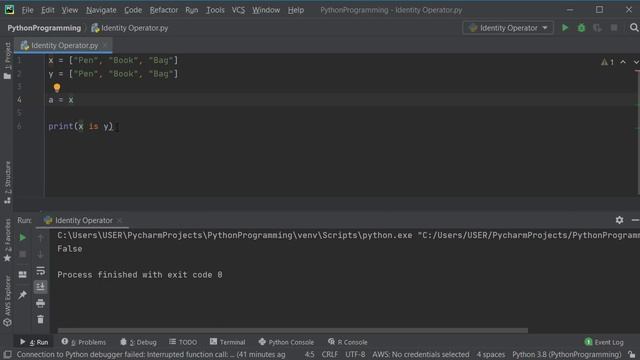The width and height of the screenshot is (640, 360).
Task: Go to line via 4:5 position indicator
Action: (x=309, y=354)
